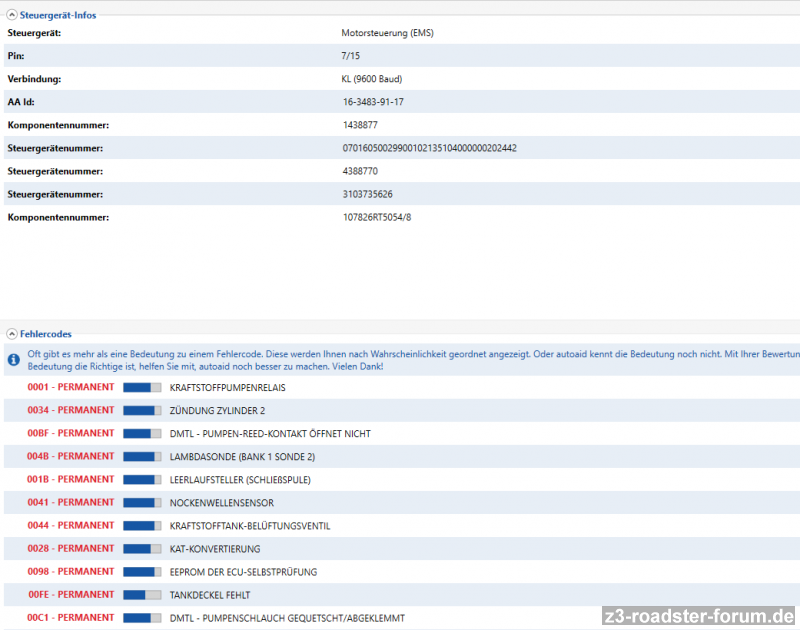This screenshot has width=800, height=630.
Task: Collapse the Steuergerät-Infos section
Action: (11, 14)
